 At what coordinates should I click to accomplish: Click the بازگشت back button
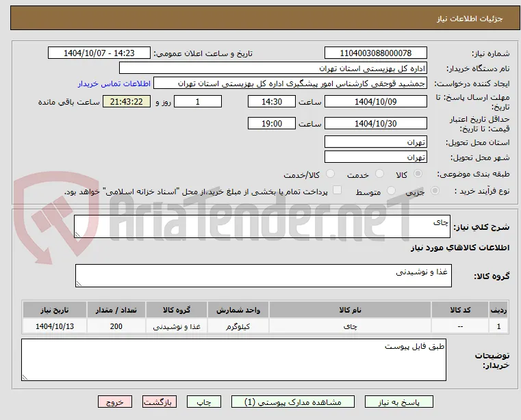tap(160, 402)
